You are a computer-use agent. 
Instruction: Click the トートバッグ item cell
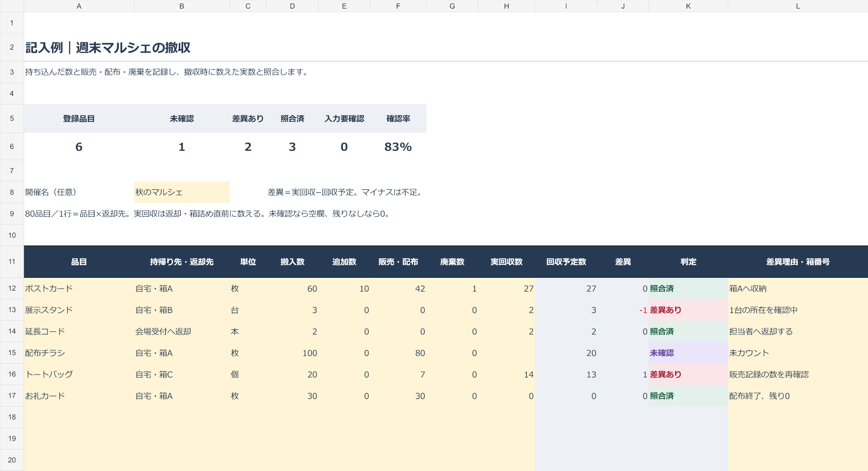79,375
